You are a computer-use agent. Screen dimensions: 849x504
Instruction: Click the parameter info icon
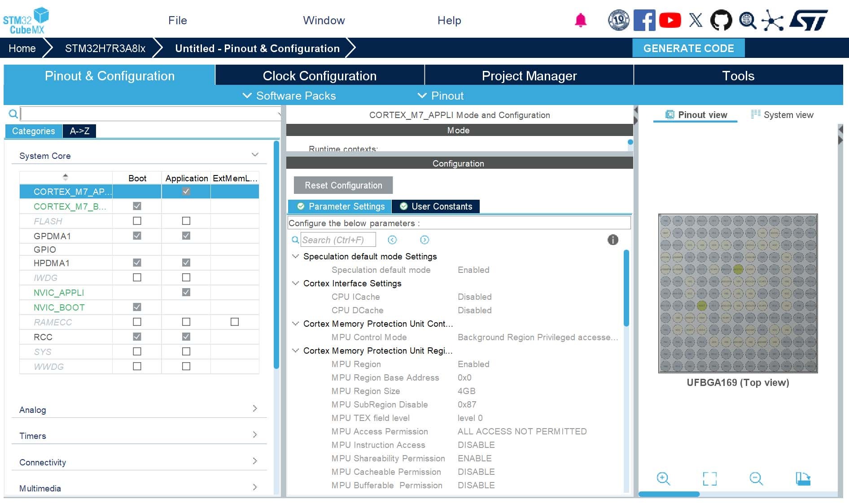[x=613, y=240]
